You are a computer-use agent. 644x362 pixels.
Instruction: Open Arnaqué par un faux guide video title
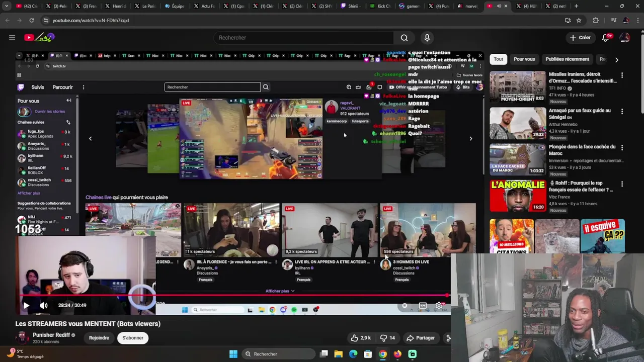[x=580, y=114]
